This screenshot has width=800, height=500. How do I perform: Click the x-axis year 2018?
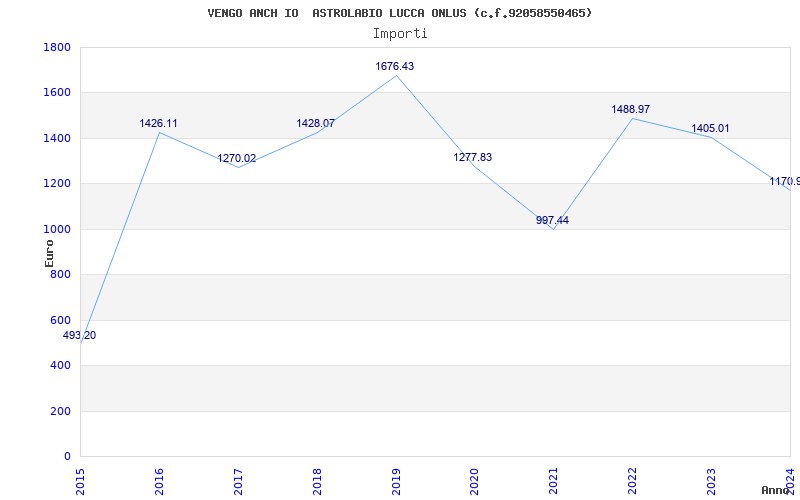click(317, 482)
